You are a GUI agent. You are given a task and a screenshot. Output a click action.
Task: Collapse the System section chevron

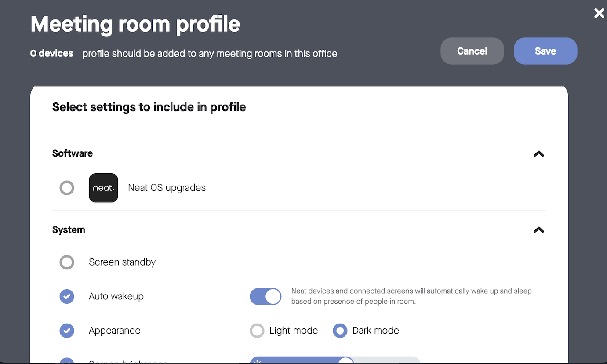[538, 230]
